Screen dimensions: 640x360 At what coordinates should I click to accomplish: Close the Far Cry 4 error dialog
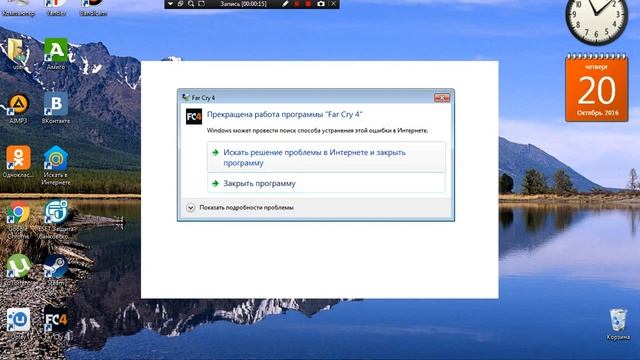[442, 98]
